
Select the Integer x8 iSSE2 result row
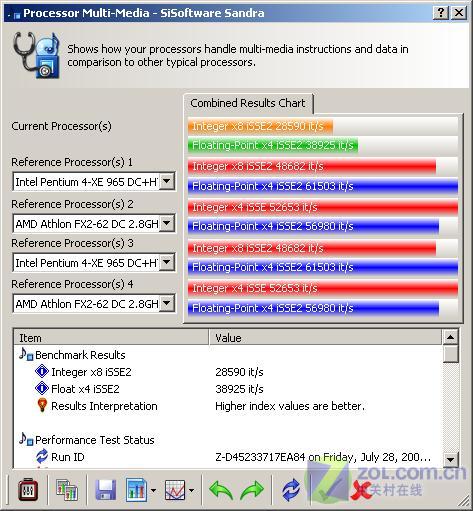pos(227,372)
